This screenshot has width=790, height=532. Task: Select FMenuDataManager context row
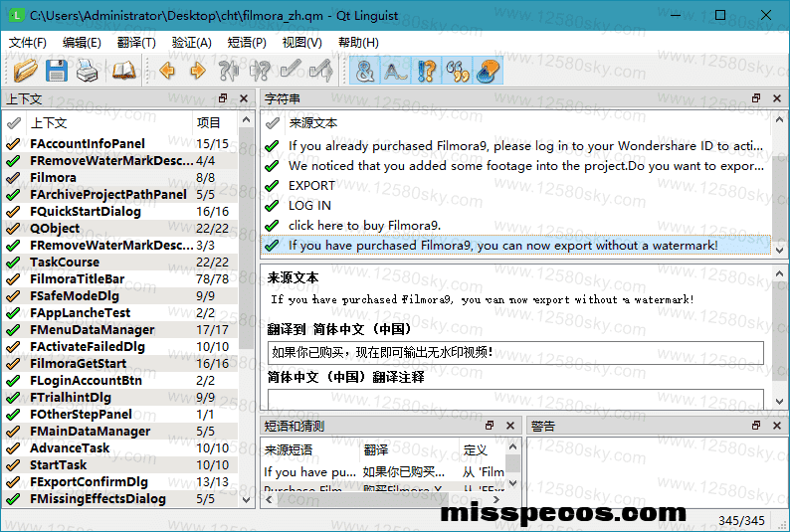point(120,330)
